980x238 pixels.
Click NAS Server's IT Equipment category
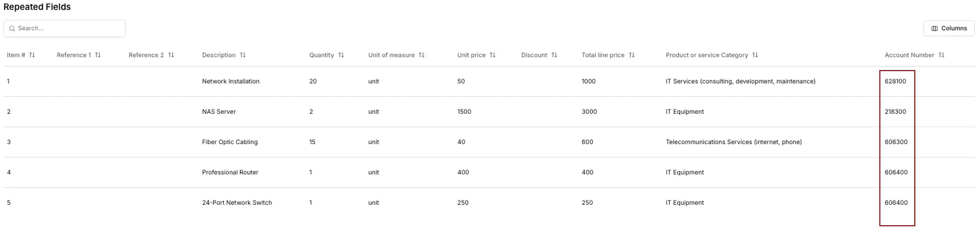[x=685, y=111]
